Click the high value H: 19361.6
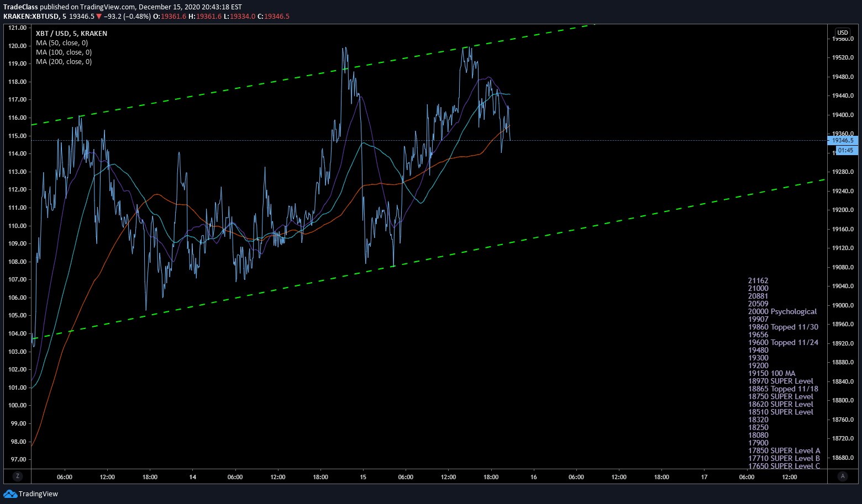Viewport: 862px width, 504px height. coord(205,17)
